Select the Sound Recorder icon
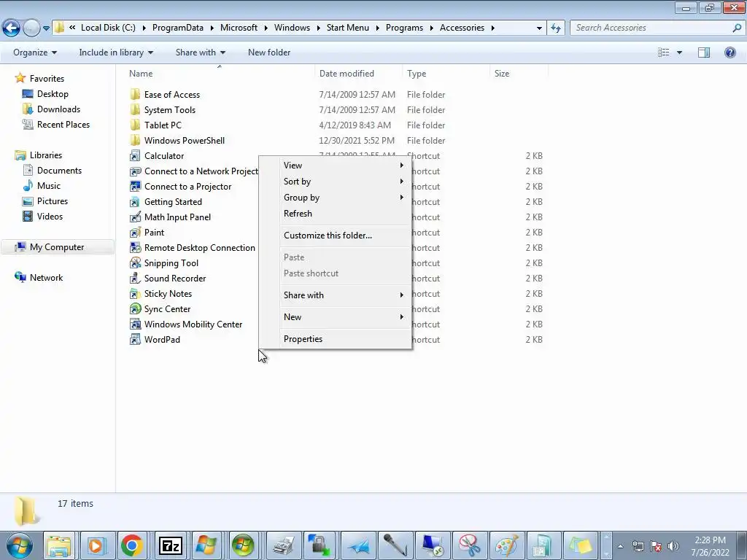Screen dimensions: 747x560 (135, 278)
